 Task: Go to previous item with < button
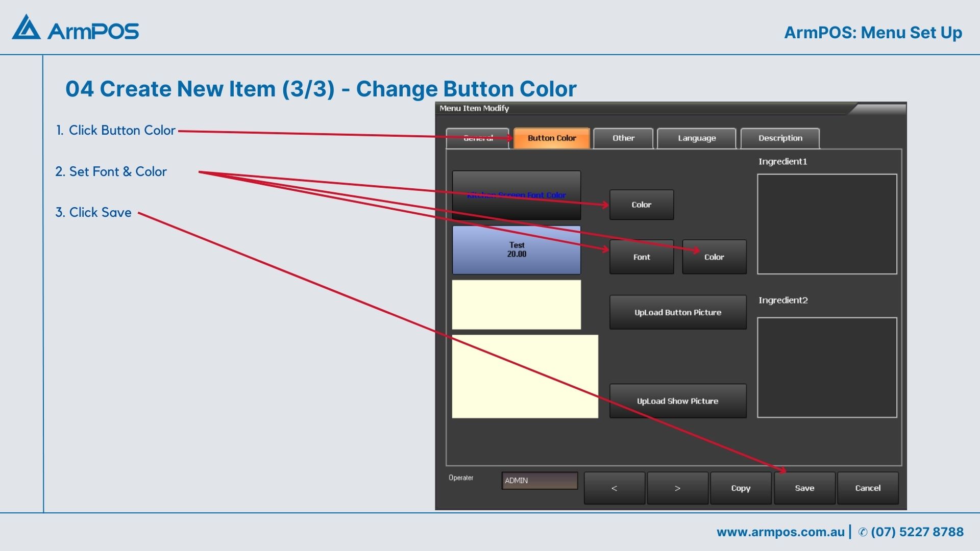tap(614, 488)
